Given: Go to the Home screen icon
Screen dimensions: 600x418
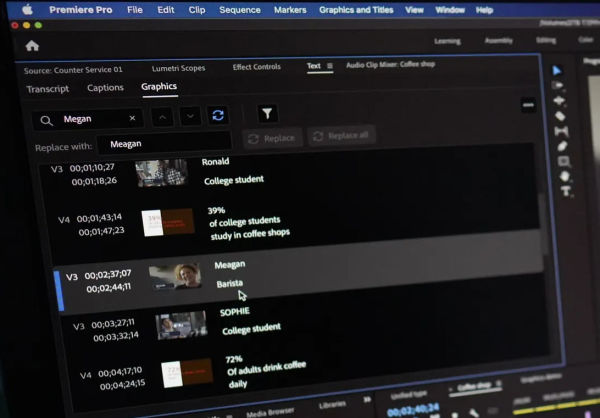Looking at the screenshot, I should 32,46.
